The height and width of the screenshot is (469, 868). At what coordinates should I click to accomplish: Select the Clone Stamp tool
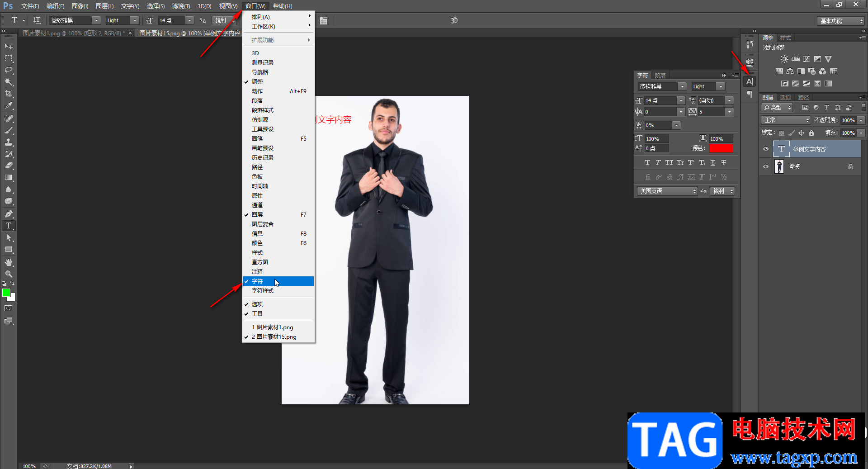(x=9, y=142)
